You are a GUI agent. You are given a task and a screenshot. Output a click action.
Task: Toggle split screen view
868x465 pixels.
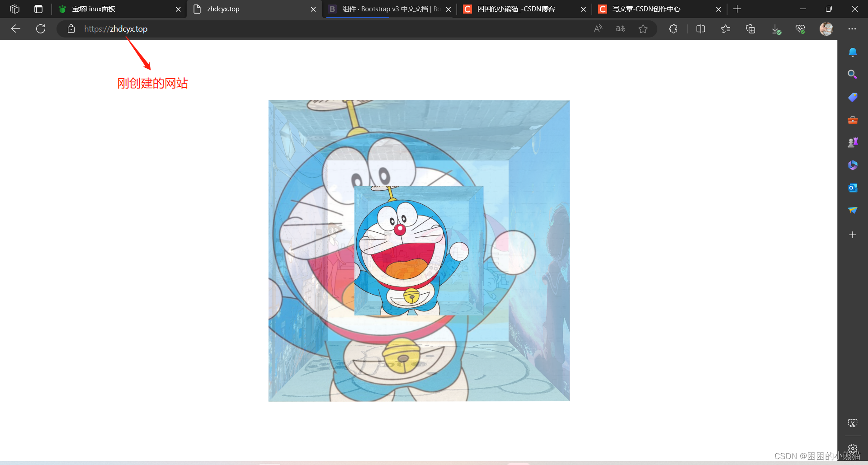701,29
